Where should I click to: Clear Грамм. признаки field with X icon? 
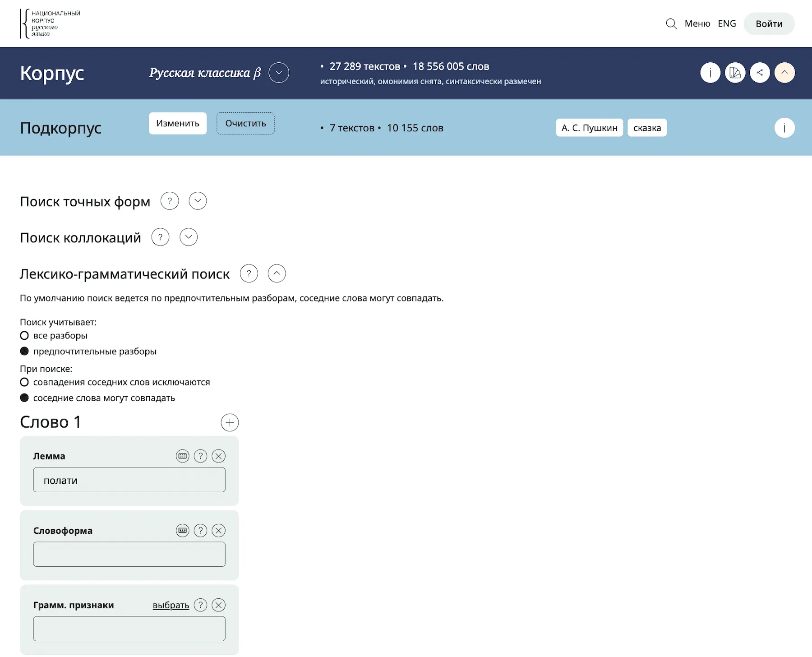tap(218, 605)
